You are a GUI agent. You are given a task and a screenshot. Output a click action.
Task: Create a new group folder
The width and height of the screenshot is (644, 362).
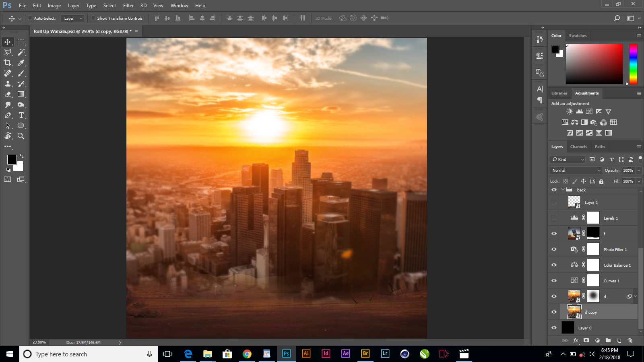pos(608,341)
